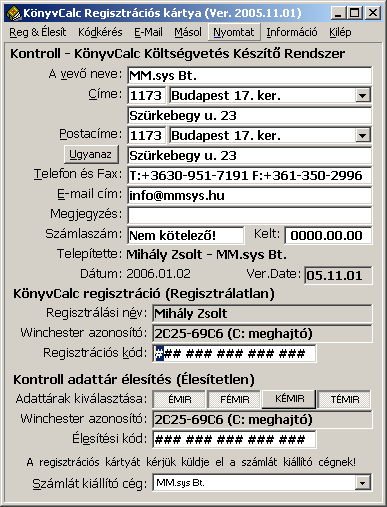Click the Ugyanaz button
This screenshot has height=507, width=387.
coord(91,154)
